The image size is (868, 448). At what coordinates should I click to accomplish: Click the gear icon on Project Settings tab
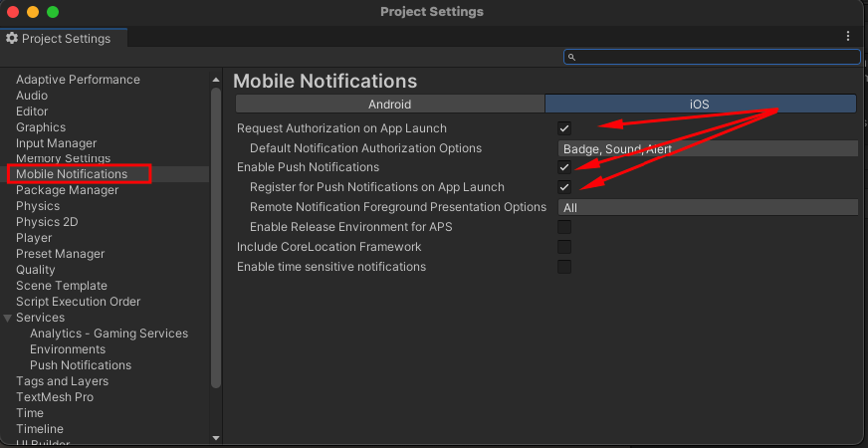tap(12, 39)
